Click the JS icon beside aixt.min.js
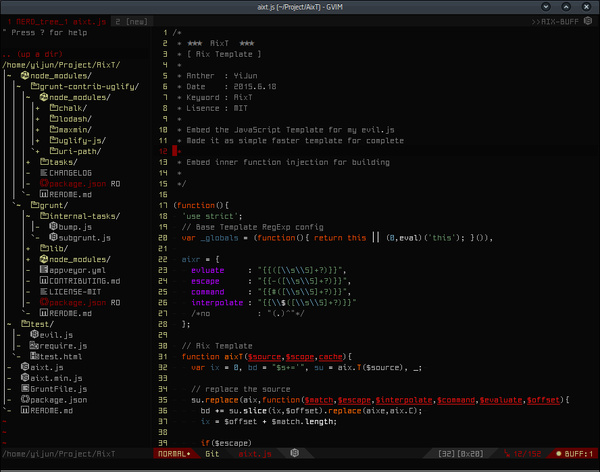600x472 pixels. point(25,377)
